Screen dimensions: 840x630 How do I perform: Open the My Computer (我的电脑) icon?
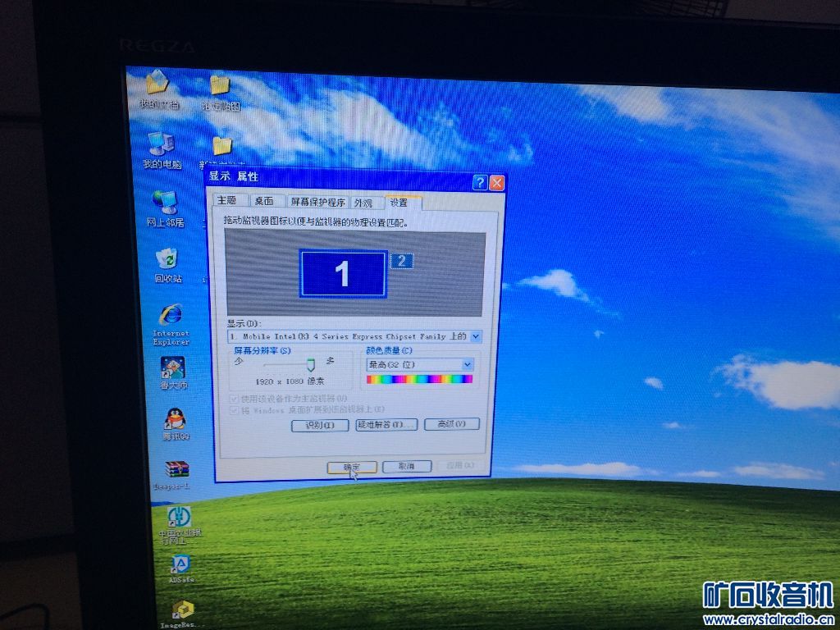tap(162, 151)
